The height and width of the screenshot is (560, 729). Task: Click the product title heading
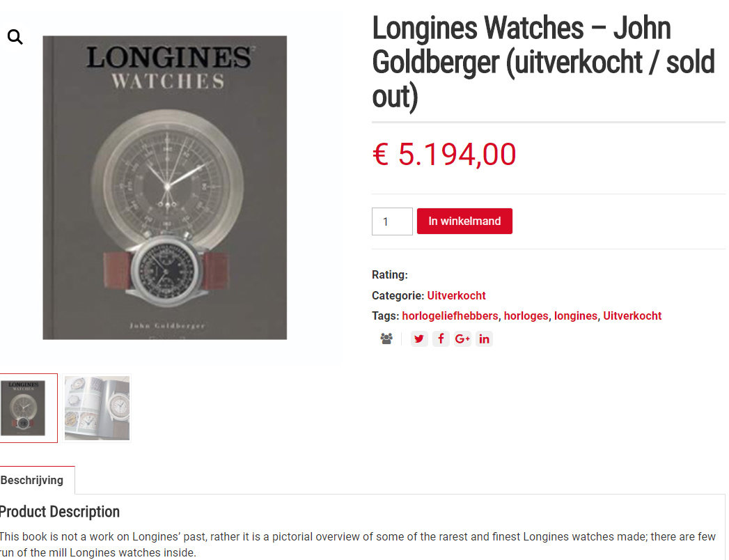(x=543, y=62)
